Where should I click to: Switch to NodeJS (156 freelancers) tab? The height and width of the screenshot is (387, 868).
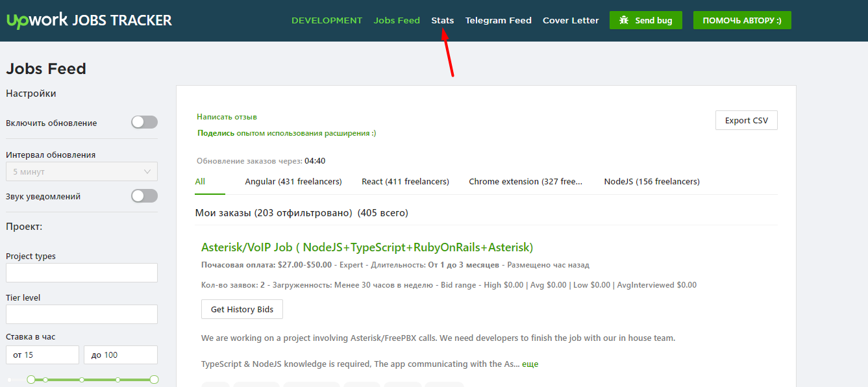click(x=652, y=182)
